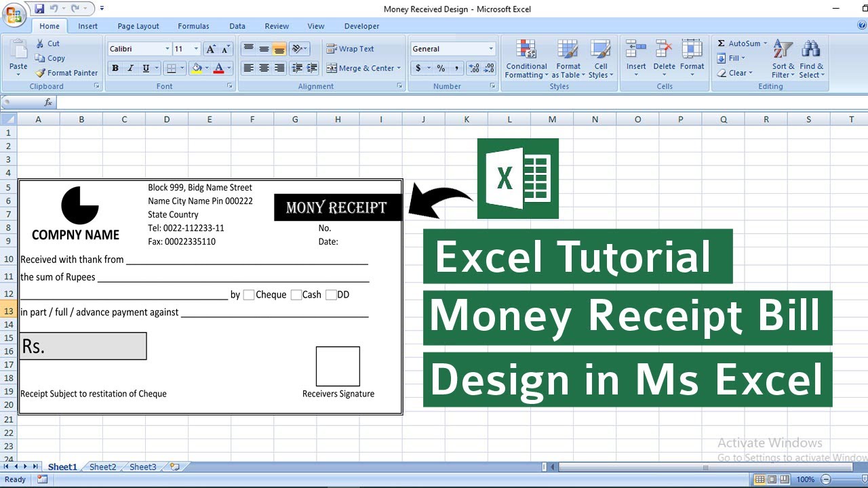This screenshot has width=868, height=488.
Task: Open the font size dropdown
Action: 197,49
